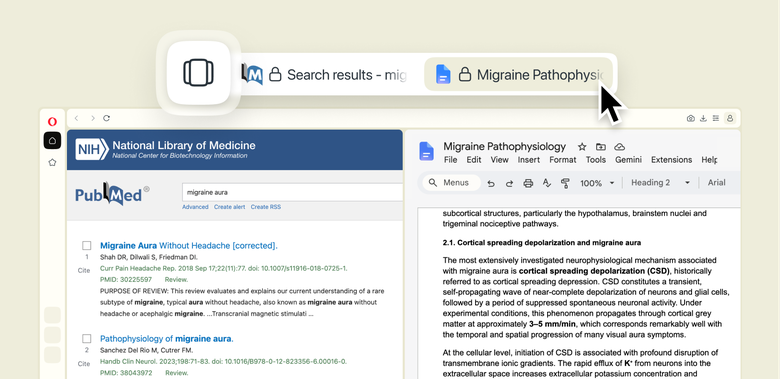Open the Format menu in Docs
This screenshot has width=780, height=379.
pos(563,160)
